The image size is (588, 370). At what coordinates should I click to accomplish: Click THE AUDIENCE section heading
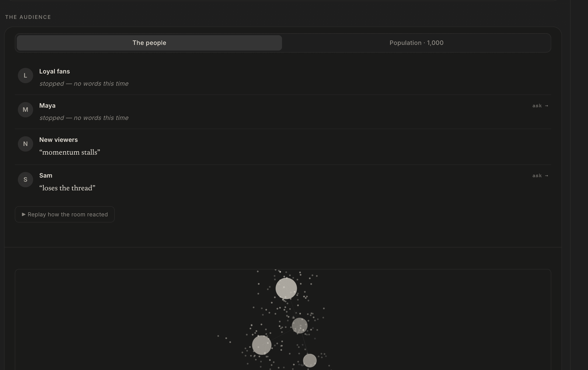click(28, 17)
